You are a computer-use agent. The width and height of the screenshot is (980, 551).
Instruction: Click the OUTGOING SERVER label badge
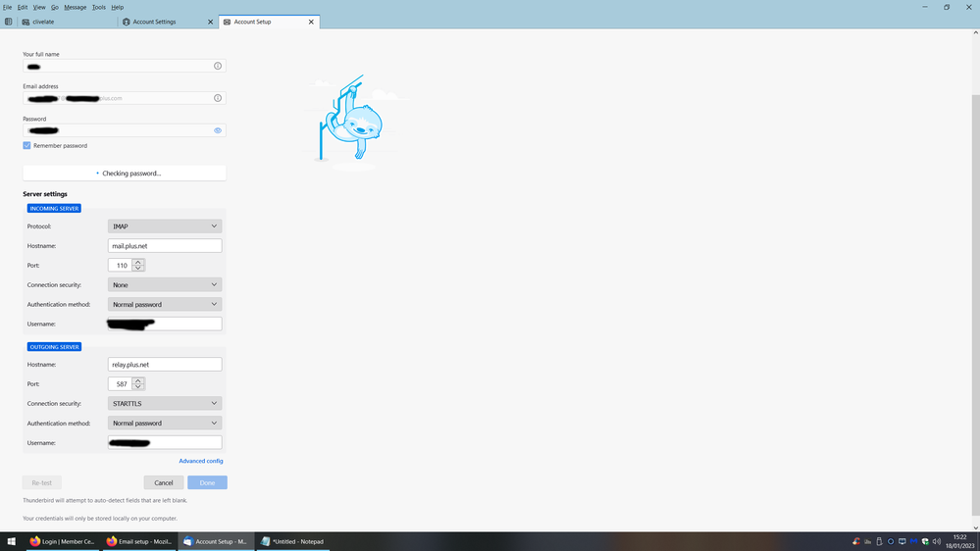(54, 347)
